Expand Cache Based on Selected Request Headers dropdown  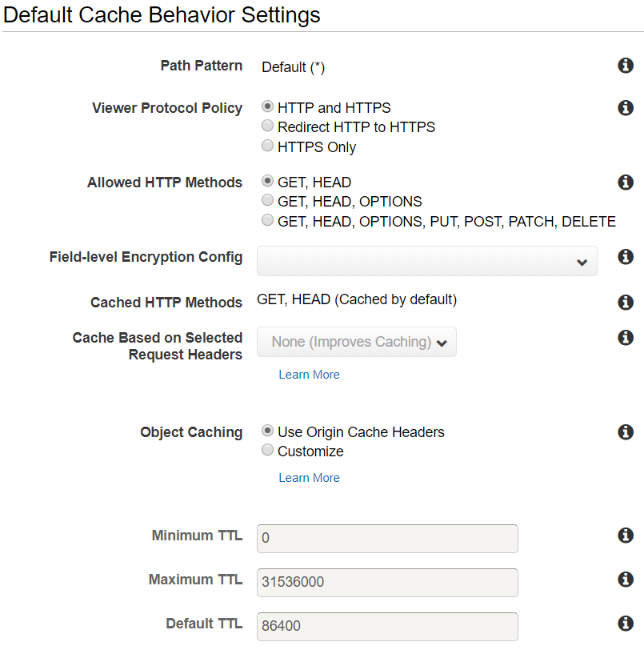[x=357, y=342]
